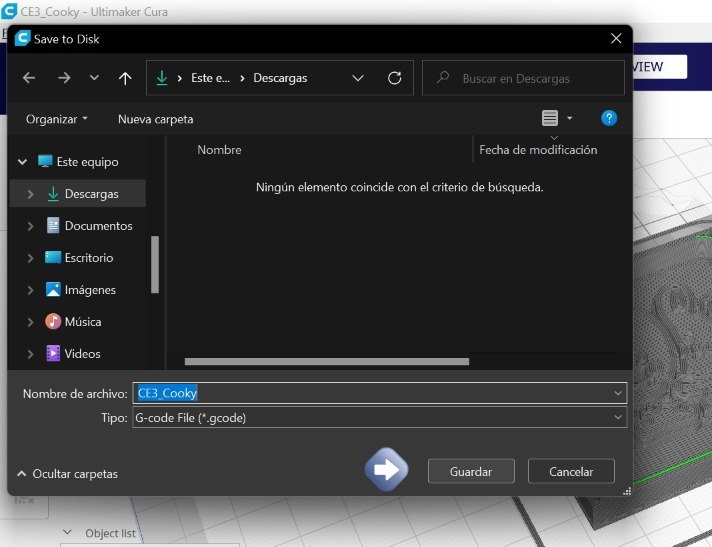Click the Nombre de archivo text field
The height and width of the screenshot is (547, 712).
point(379,393)
